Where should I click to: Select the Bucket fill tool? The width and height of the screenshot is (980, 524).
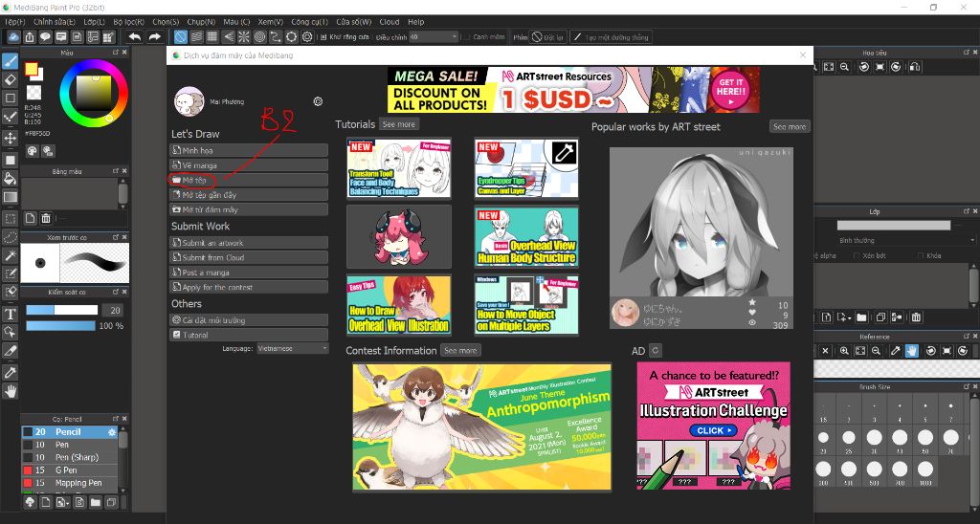[10, 179]
